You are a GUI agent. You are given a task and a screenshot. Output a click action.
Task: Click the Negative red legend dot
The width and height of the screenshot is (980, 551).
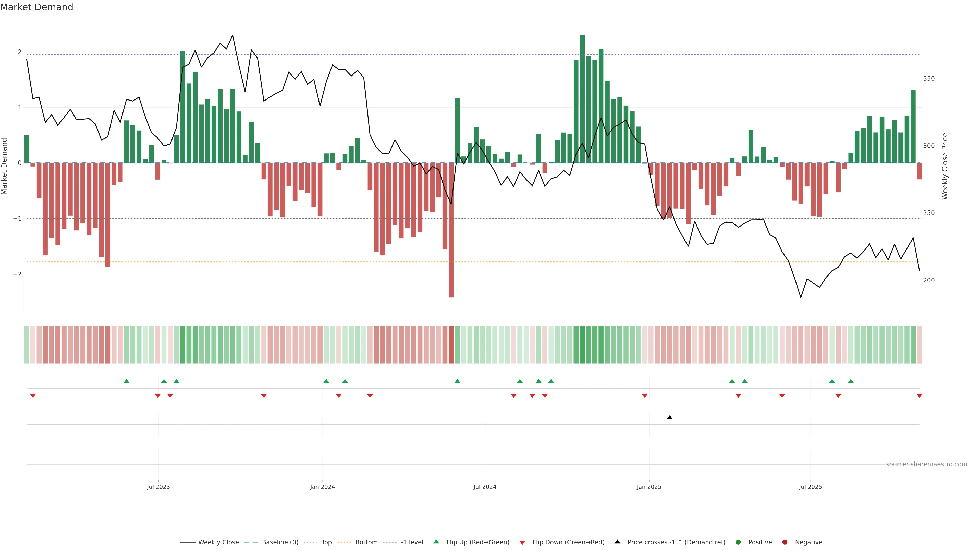(785, 542)
